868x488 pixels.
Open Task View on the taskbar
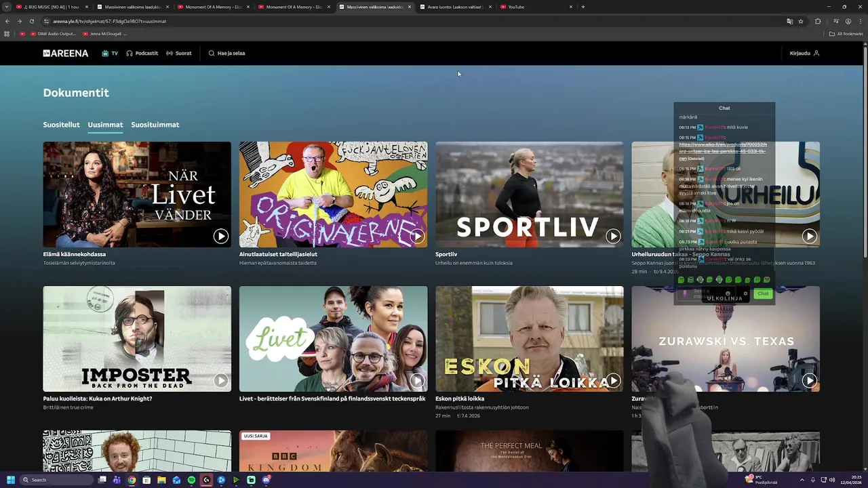click(102, 480)
